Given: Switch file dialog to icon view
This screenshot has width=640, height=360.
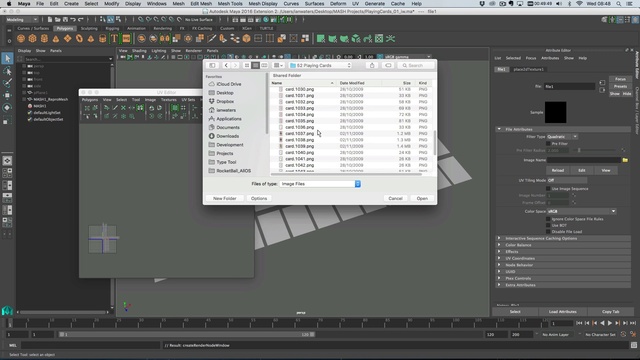Looking at the screenshot, I should [247, 65].
